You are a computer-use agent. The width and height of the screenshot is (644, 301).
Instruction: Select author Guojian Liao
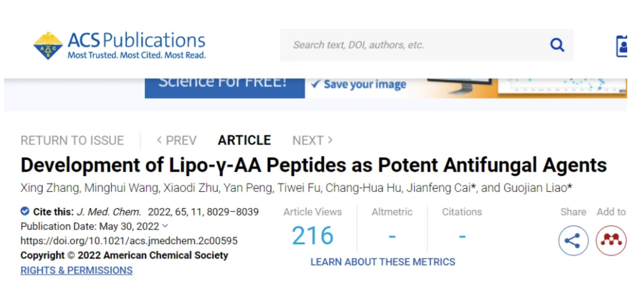coord(542,189)
